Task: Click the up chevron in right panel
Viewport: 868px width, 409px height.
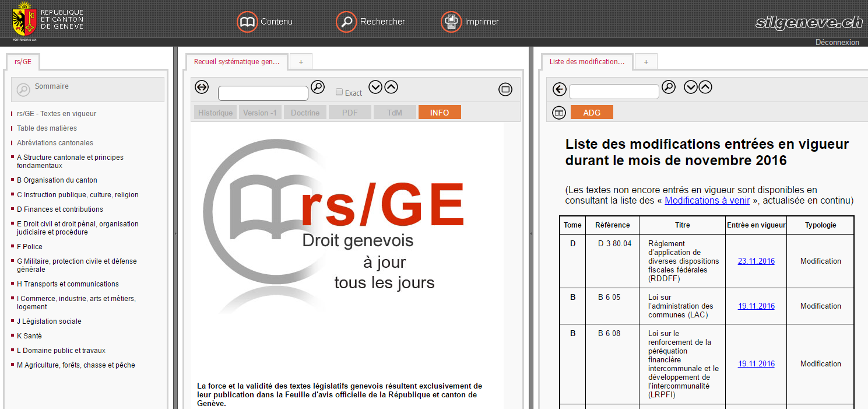Action: tap(705, 88)
